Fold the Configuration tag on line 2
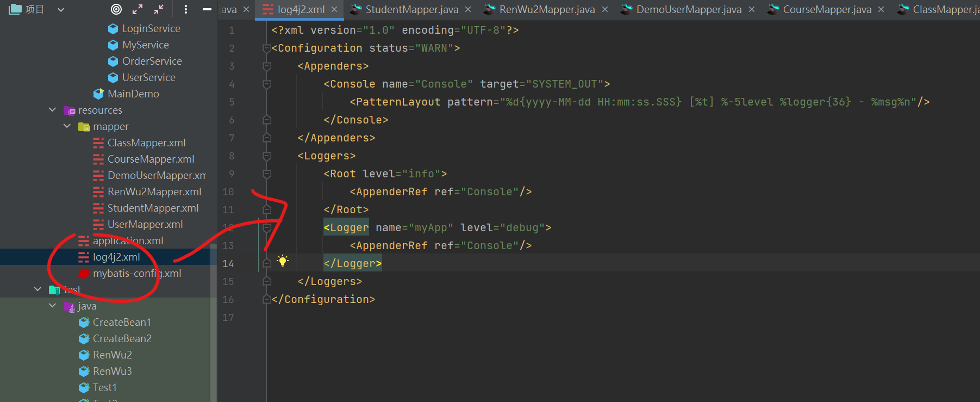Screen dimensions: 980x402 pyautogui.click(x=267, y=48)
